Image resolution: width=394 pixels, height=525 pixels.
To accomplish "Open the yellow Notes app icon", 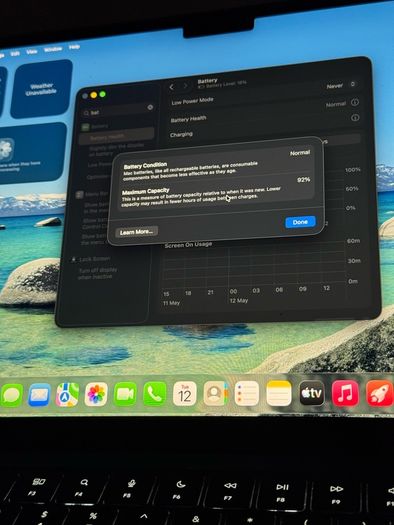I will point(279,393).
